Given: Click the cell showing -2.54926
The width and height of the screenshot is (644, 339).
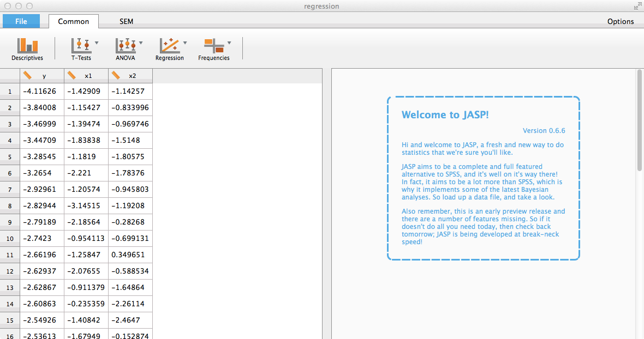Looking at the screenshot, I should click(42, 320).
